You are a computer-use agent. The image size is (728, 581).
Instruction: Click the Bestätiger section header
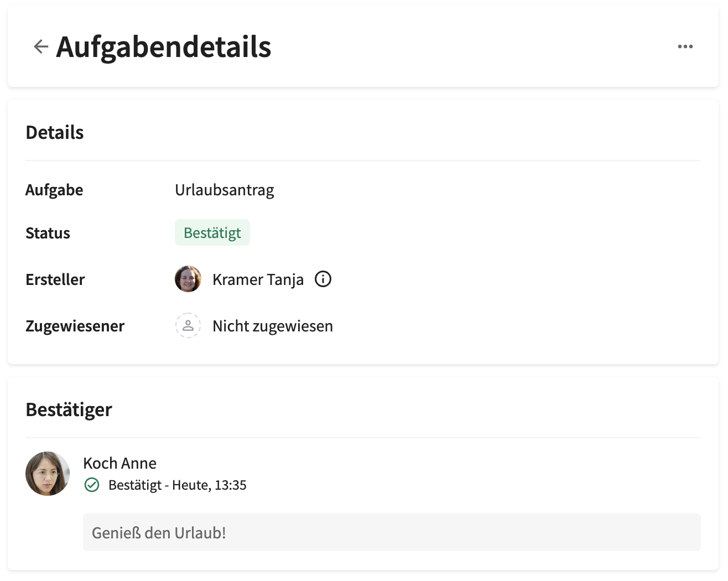pyautogui.click(x=69, y=409)
